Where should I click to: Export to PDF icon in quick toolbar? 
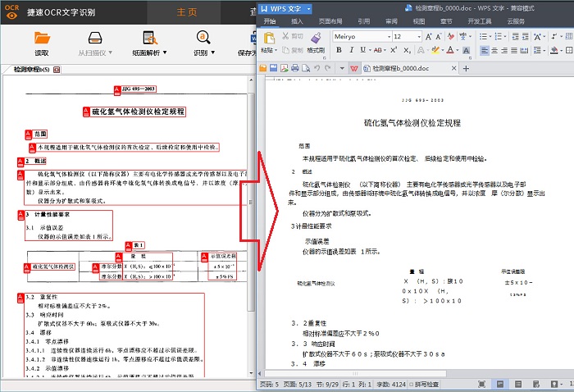click(284, 68)
